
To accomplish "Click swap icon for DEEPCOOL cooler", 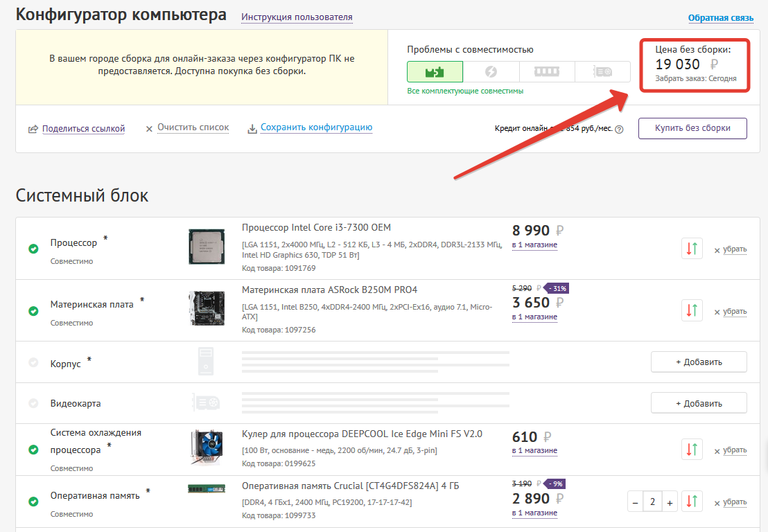I will 692,450.
